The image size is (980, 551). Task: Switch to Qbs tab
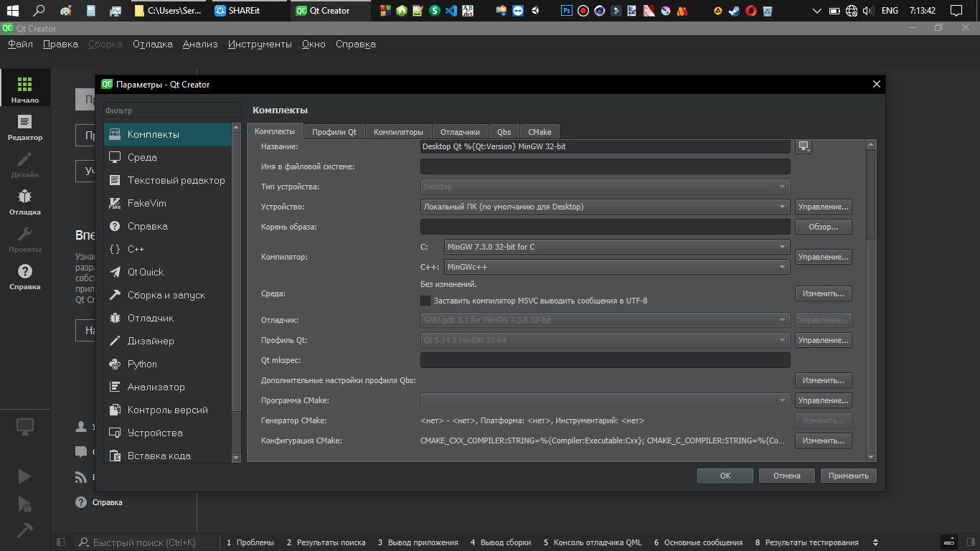[504, 132]
